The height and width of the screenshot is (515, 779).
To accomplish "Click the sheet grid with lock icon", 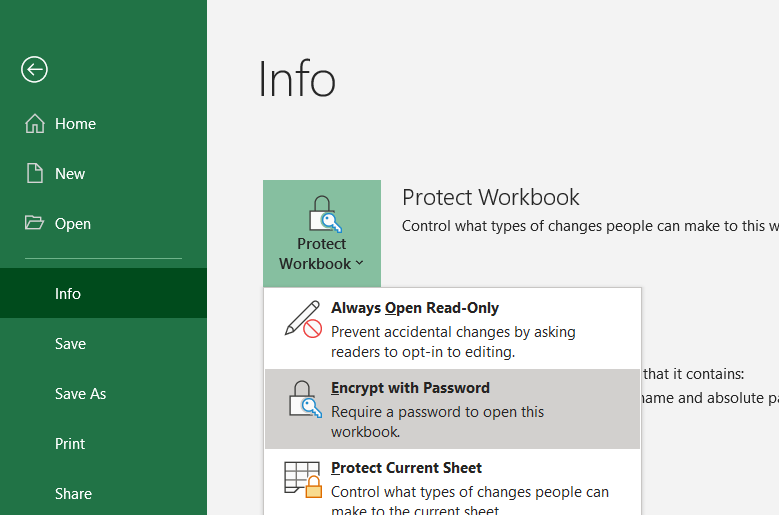I will (303, 479).
